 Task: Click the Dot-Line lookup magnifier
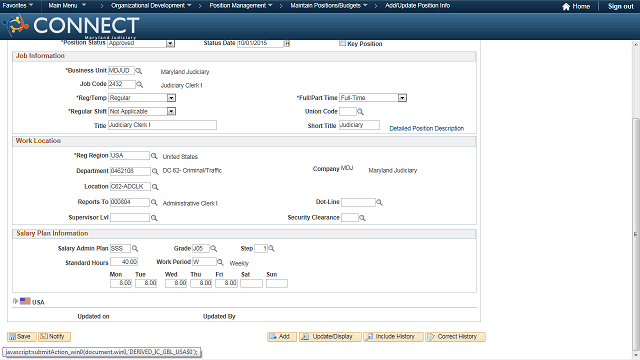(379, 202)
